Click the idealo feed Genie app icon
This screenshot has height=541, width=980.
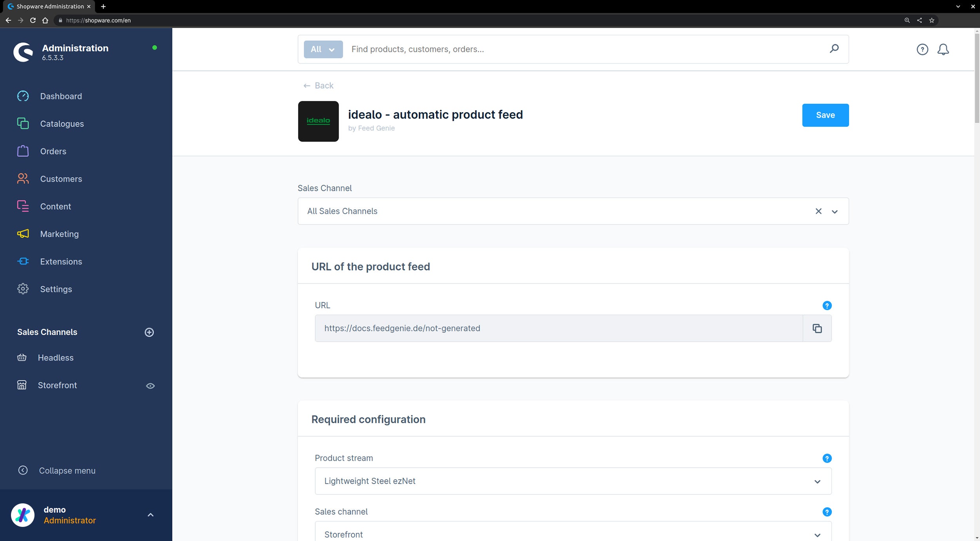pos(318,121)
